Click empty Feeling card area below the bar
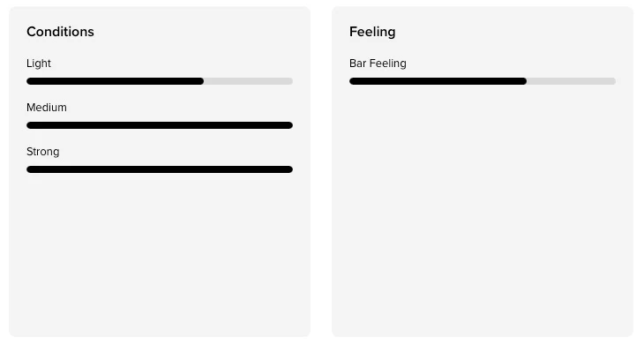 click(x=483, y=209)
